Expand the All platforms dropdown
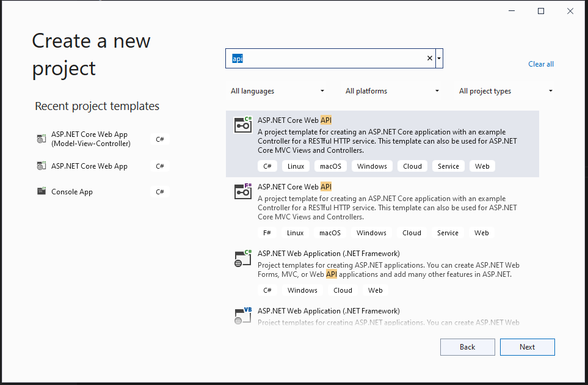 392,91
